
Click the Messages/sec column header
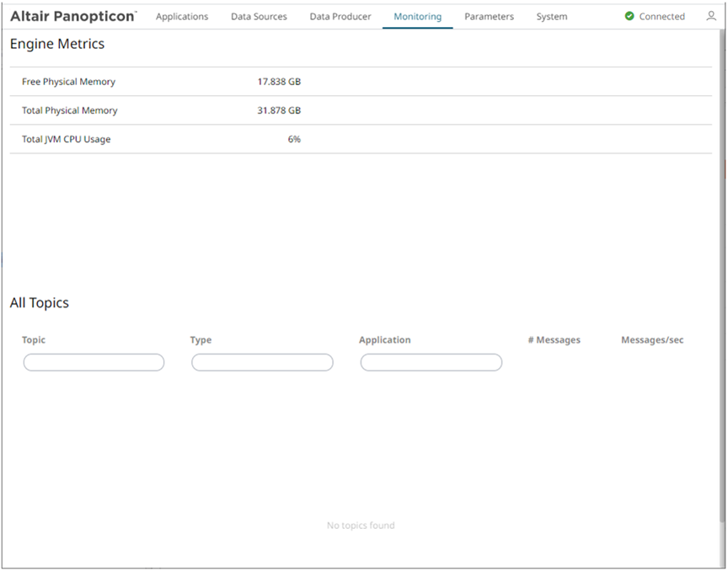(652, 340)
